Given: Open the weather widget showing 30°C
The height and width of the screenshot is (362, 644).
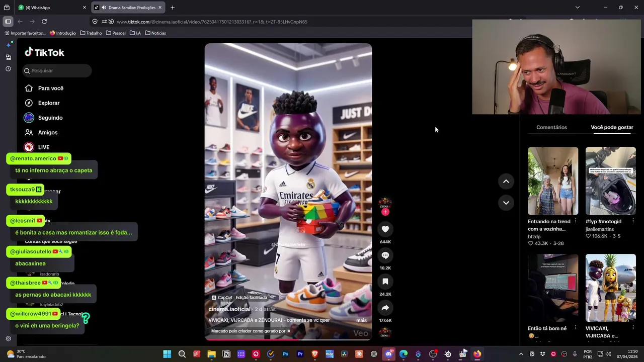Looking at the screenshot, I should pyautogui.click(x=25, y=354).
